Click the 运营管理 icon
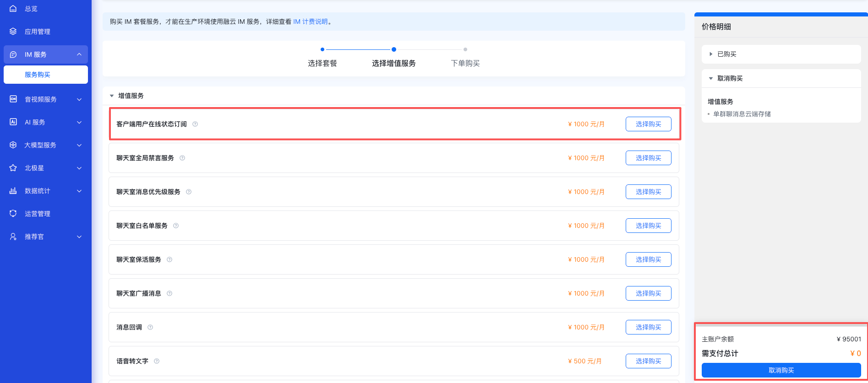Viewport: 868px width, 383px height. click(x=13, y=214)
